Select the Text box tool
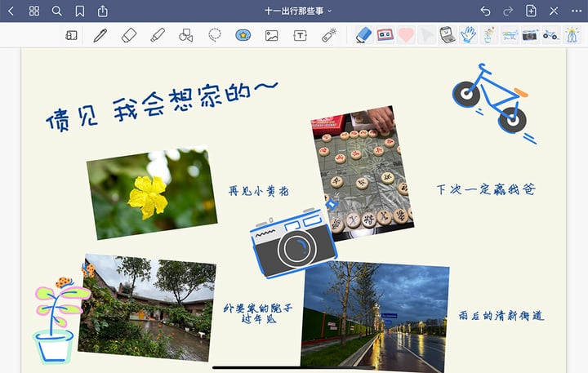 coord(300,35)
